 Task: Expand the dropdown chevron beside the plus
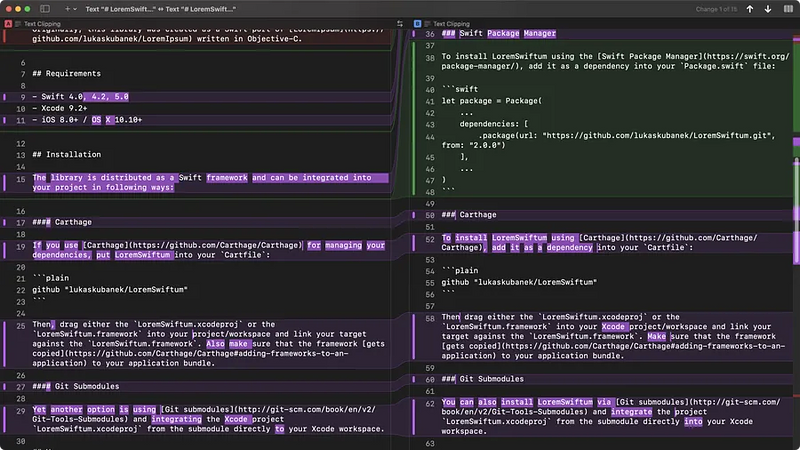click(x=75, y=9)
